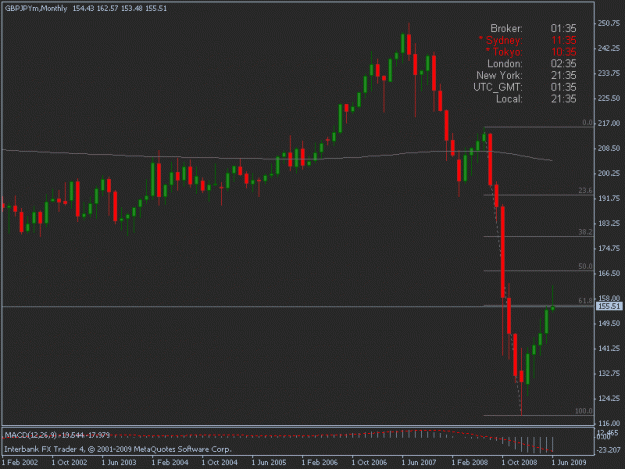Click the Sydney session time label
This screenshot has width=625, height=469.
501,40
